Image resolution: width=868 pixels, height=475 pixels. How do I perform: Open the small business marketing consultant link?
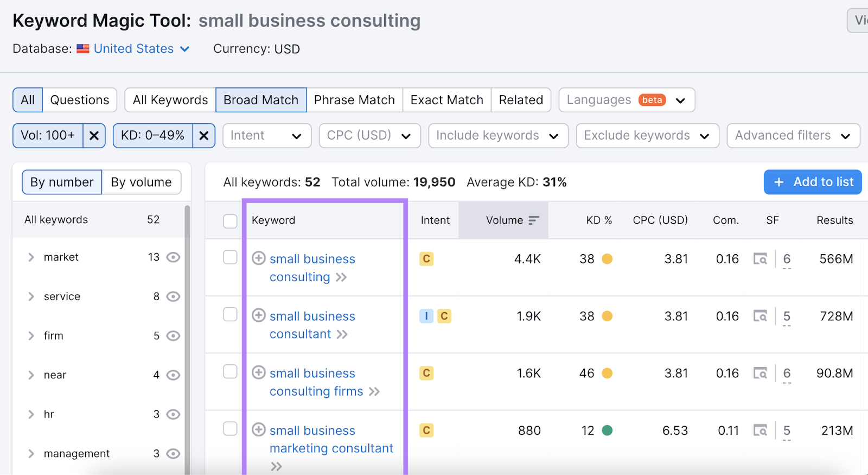point(331,439)
